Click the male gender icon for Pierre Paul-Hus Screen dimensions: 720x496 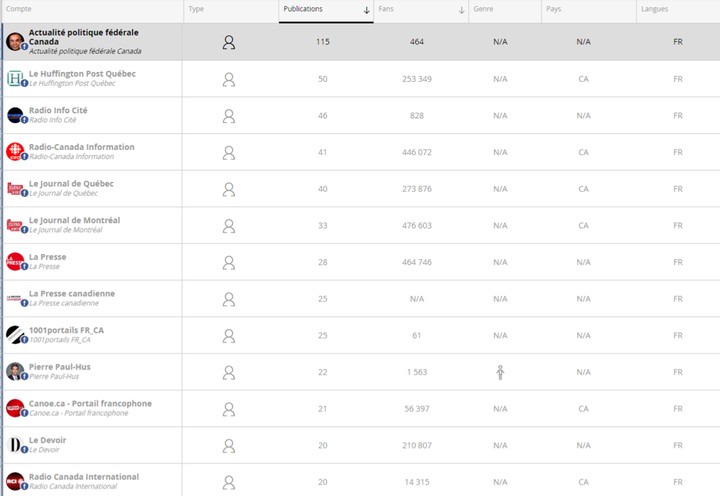tap(500, 372)
